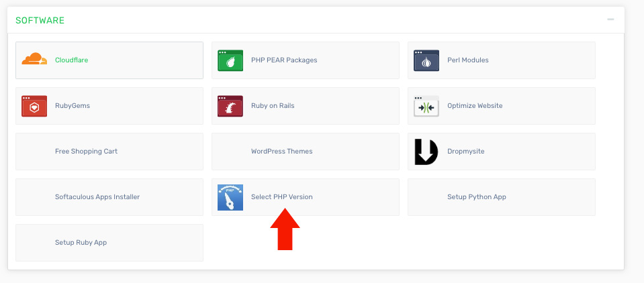Click the Select PHP Version icon
644x283 pixels.
[230, 197]
